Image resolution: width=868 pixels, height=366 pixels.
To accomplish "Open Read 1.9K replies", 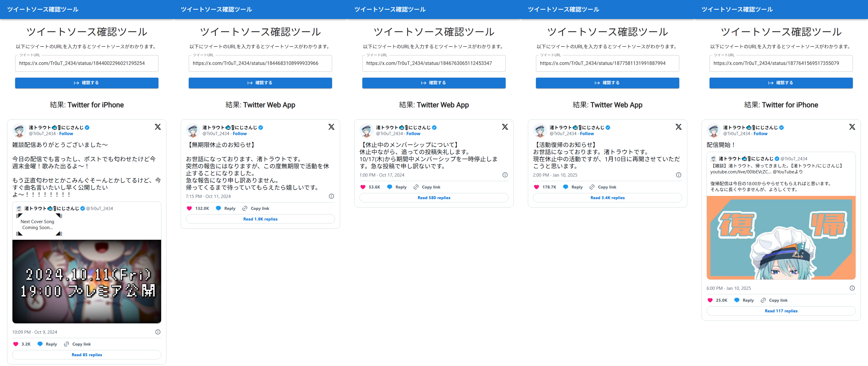I will [x=260, y=219].
